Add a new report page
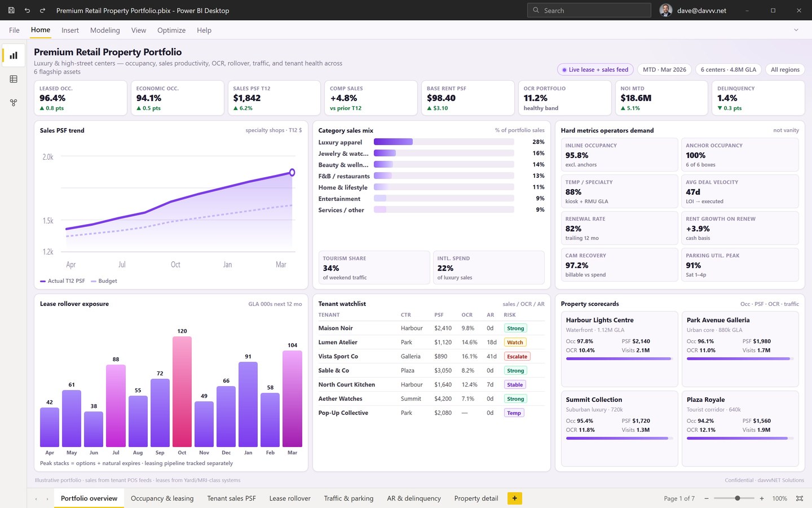This screenshot has width=812, height=508. 514,498
